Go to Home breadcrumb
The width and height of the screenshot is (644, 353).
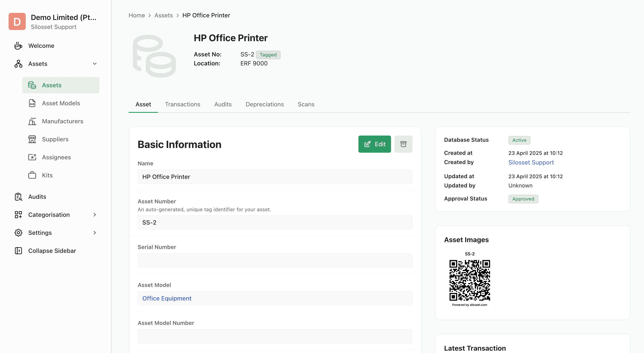click(x=137, y=15)
